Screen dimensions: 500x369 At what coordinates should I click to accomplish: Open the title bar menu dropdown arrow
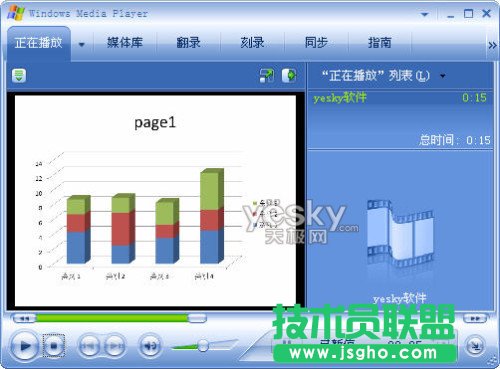click(424, 14)
